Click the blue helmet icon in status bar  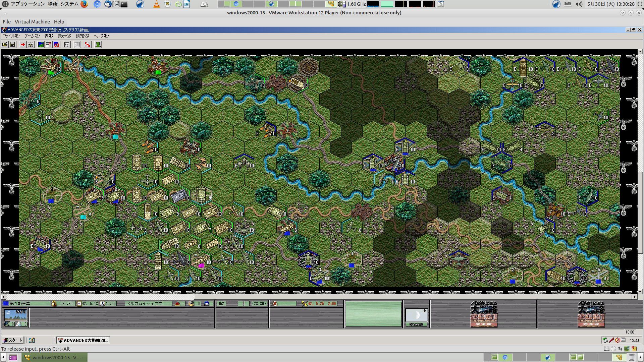click(x=207, y=304)
